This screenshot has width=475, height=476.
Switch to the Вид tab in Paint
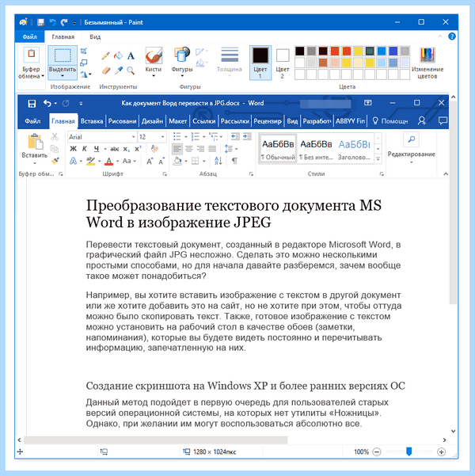(x=95, y=36)
